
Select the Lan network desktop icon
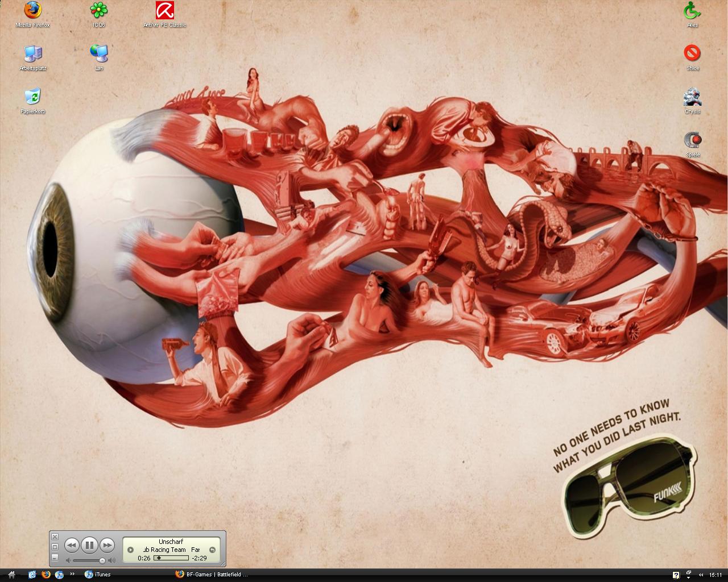click(99, 58)
